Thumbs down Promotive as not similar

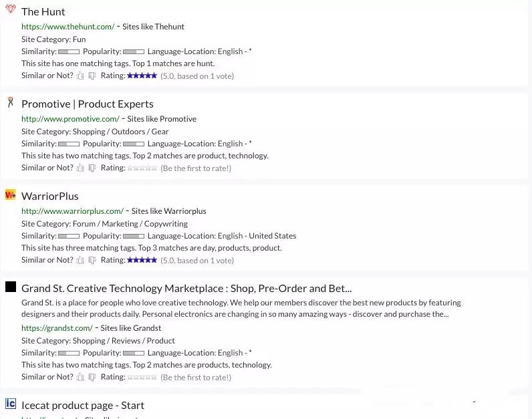pos(92,168)
